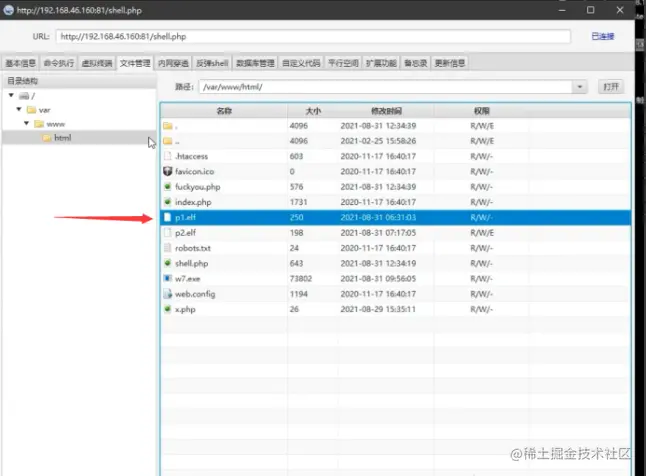Select the x.php file name

[x=185, y=309]
